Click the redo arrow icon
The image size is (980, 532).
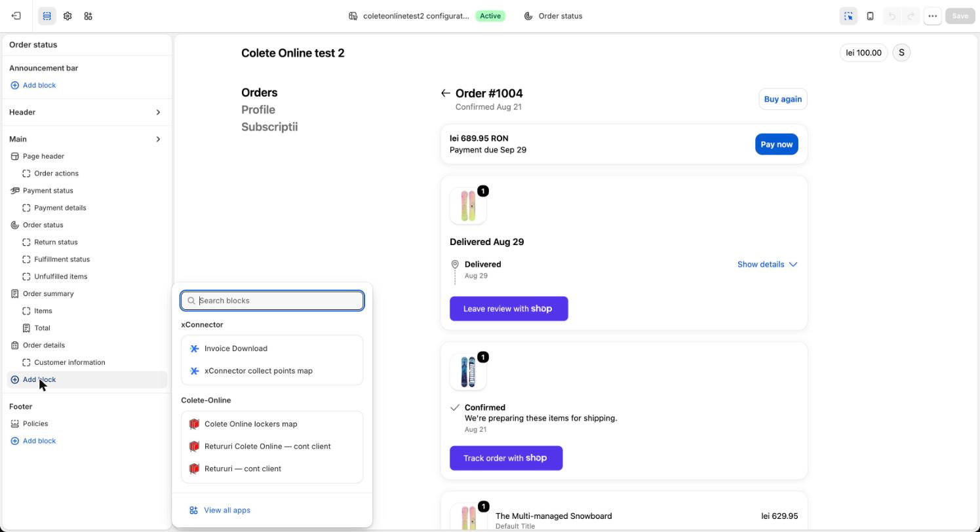click(x=911, y=16)
